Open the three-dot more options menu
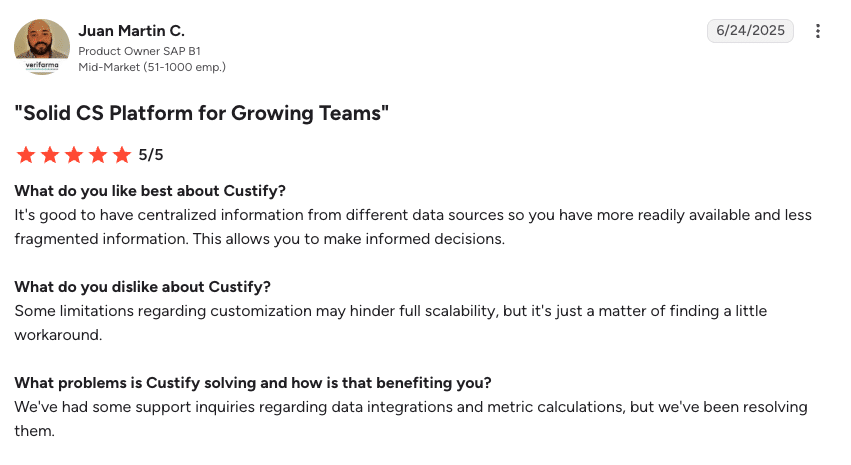Screen dimensions: 851x465 (x=817, y=31)
